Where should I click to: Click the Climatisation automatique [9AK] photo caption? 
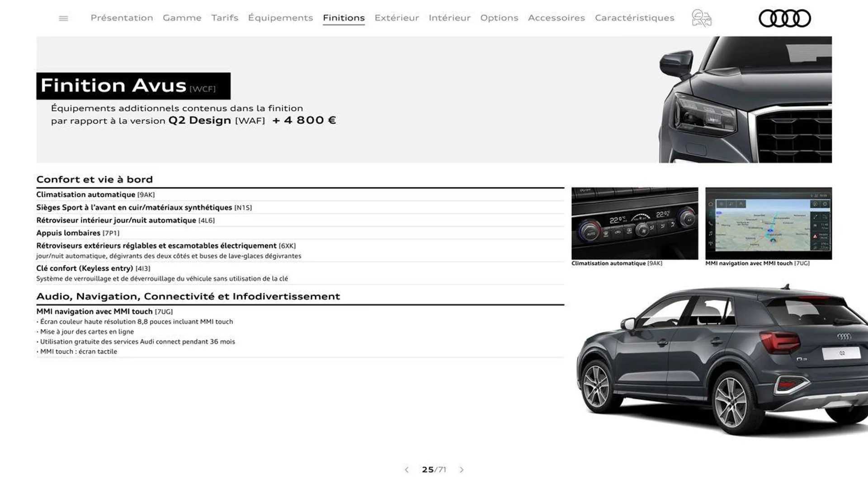click(617, 263)
